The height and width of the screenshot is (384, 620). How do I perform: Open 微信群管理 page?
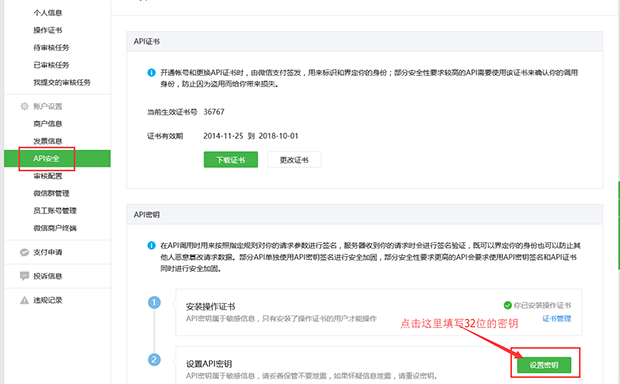pyautogui.click(x=51, y=193)
